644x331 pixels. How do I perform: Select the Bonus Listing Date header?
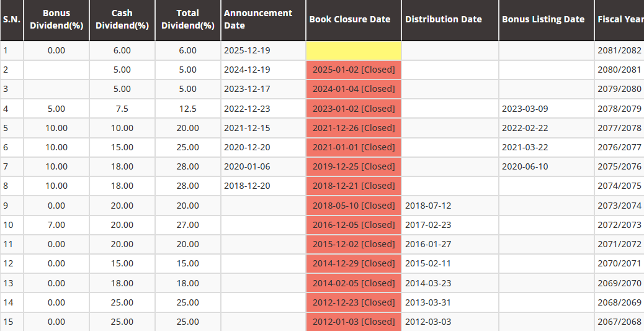click(543, 19)
